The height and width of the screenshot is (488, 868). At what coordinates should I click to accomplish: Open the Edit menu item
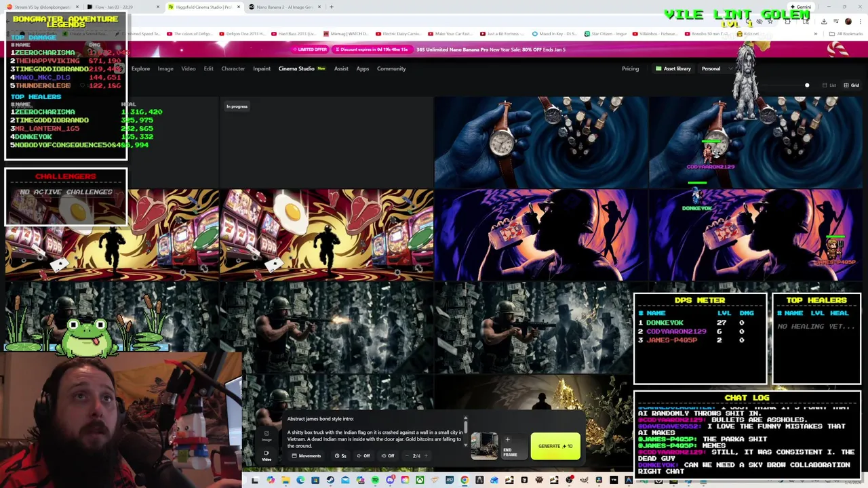[208, 68]
